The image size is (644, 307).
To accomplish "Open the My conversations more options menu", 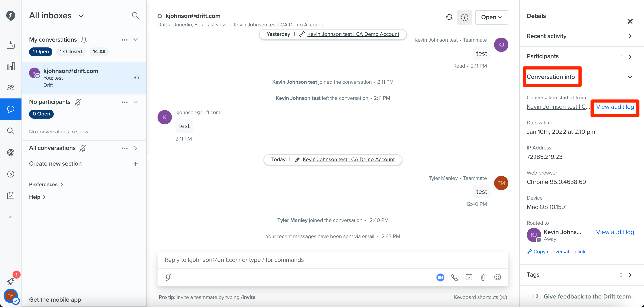I will pos(124,40).
